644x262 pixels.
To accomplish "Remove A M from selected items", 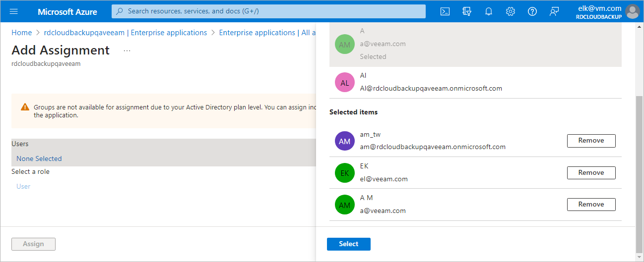I will pos(591,205).
